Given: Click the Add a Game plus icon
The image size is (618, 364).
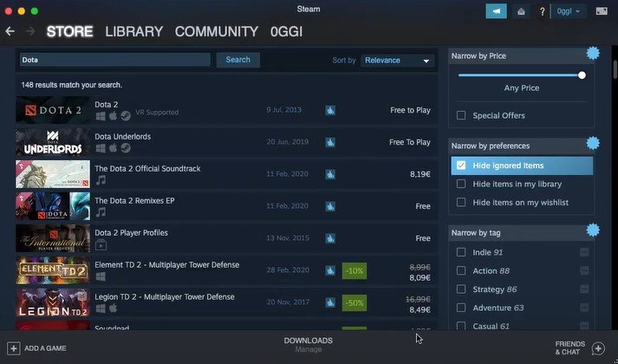Looking at the screenshot, I should (13, 348).
